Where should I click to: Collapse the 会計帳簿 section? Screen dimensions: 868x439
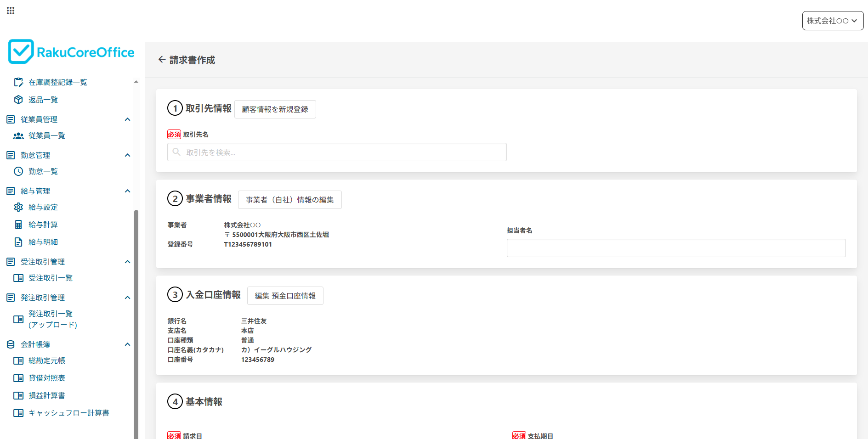tap(128, 344)
